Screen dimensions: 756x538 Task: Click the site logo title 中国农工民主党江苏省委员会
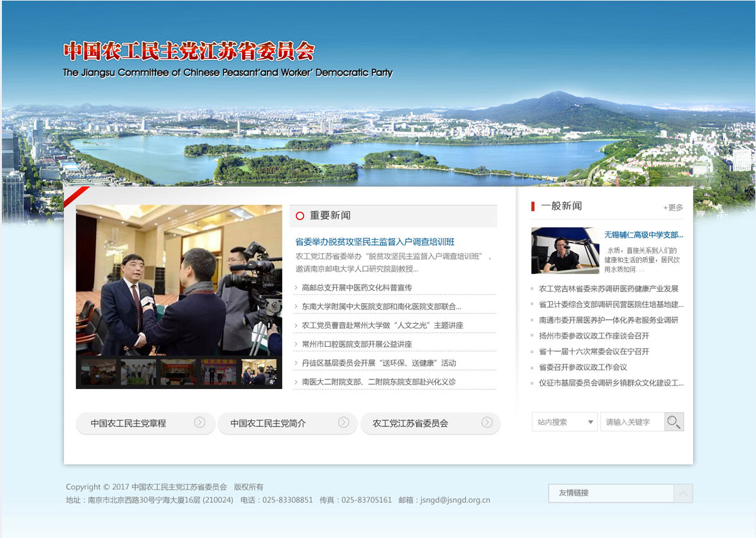(189, 51)
